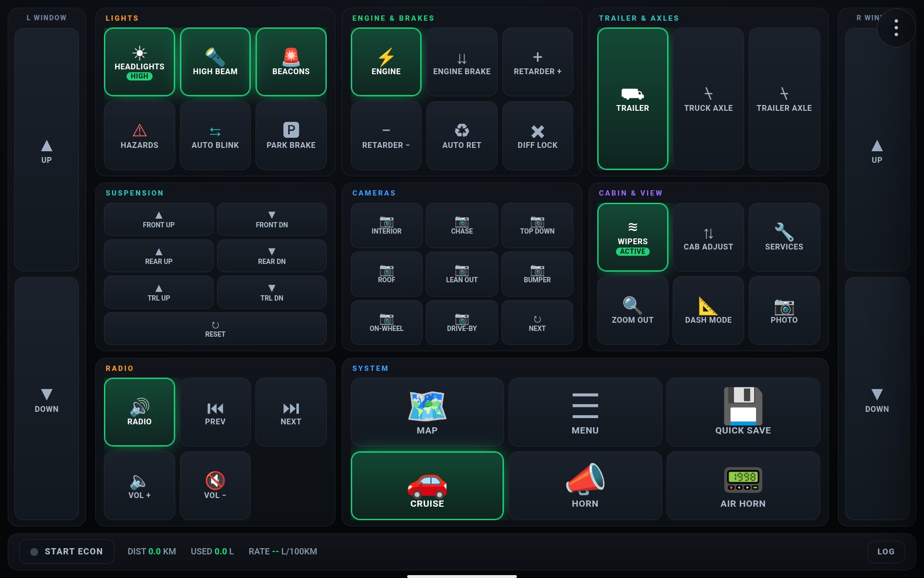This screenshot has height=578, width=924.
Task: Lower the right window with DOWN
Action: tap(877, 398)
